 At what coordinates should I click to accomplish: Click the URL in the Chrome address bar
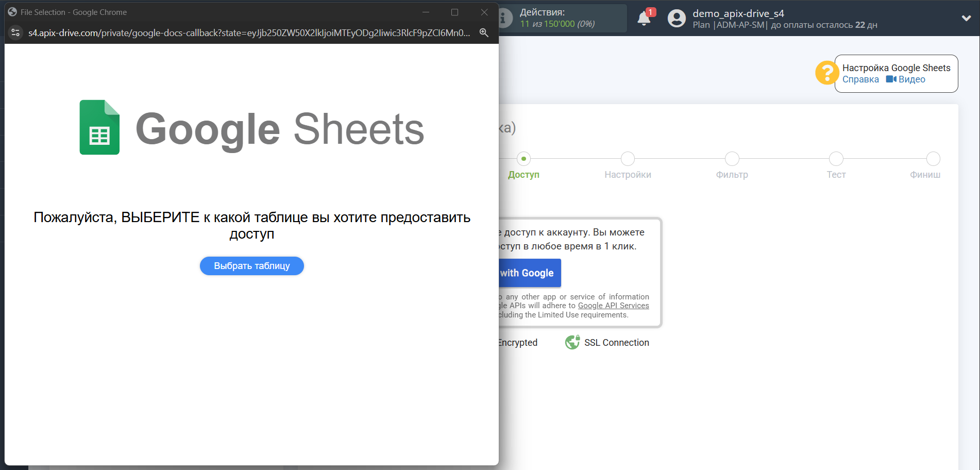tap(247, 32)
